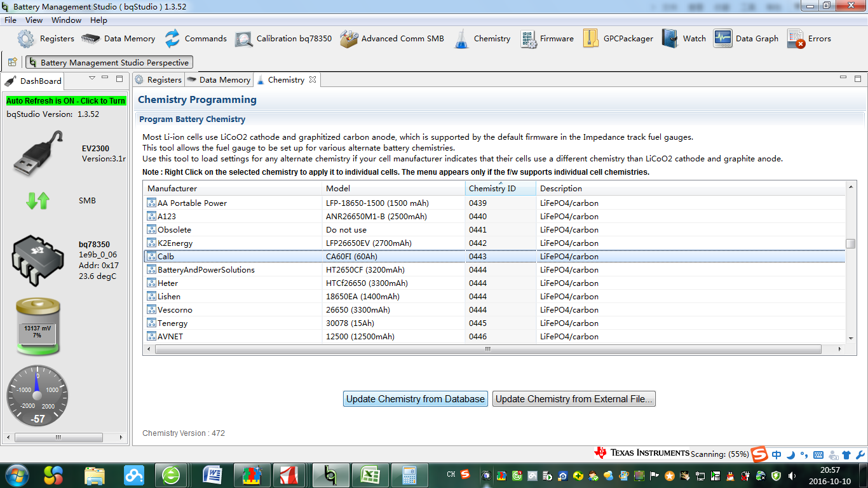Screen dimensions: 868x488
Task: Select the DashBoard tab
Action: 34,81
